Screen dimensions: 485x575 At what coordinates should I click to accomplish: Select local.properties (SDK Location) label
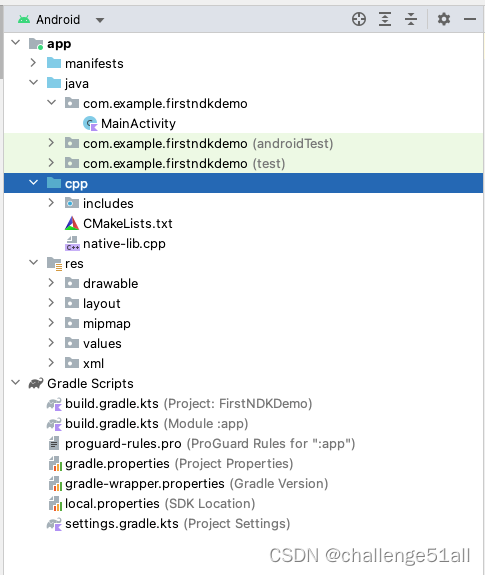click(160, 503)
